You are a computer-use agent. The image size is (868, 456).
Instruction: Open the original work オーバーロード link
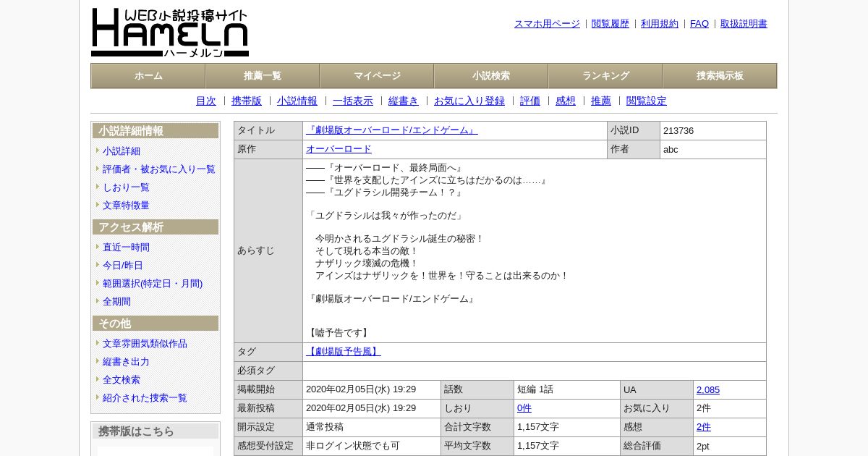339,149
